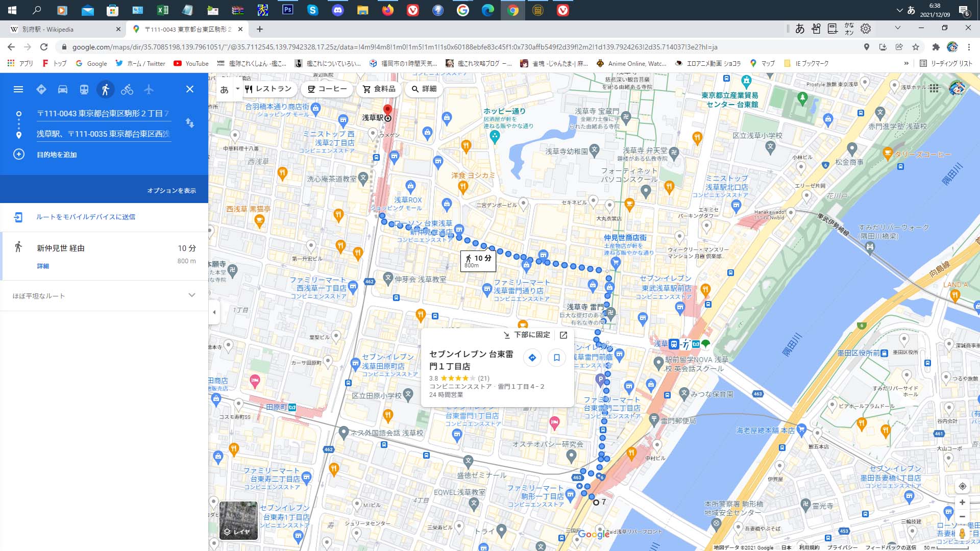
Task: Switch to flight travel mode
Action: pos(149,89)
